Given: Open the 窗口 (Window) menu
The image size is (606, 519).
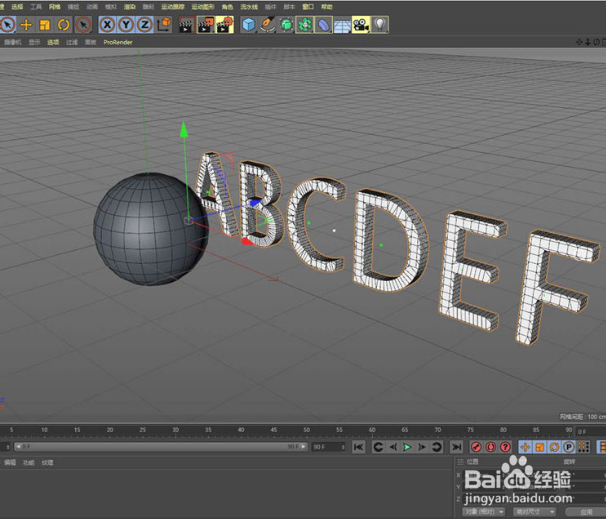Looking at the screenshot, I should coord(308,7).
